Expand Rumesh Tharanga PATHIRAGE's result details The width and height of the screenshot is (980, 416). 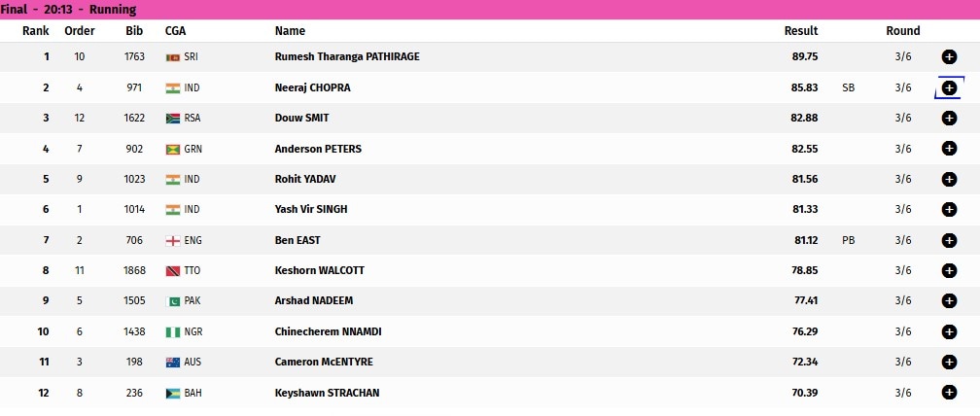(x=949, y=56)
